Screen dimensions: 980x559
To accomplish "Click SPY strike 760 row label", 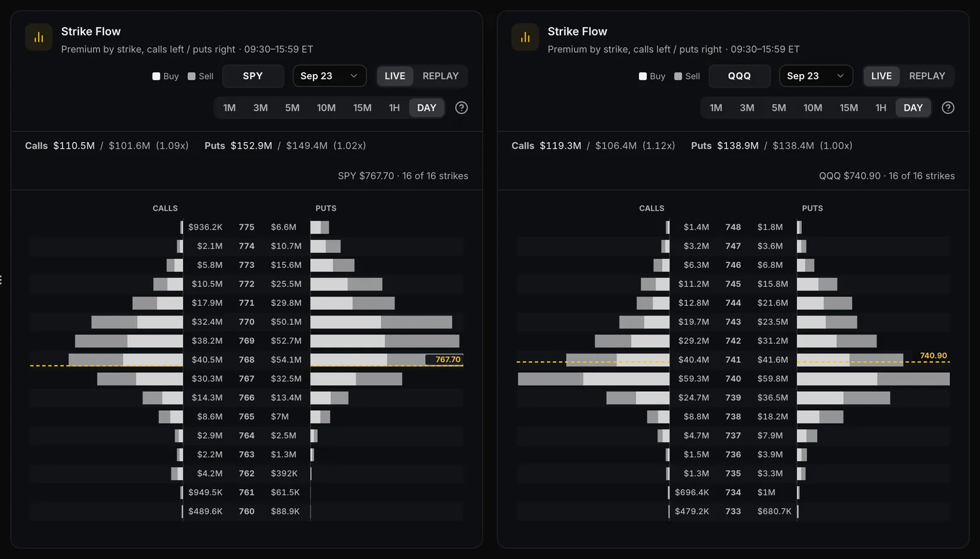I will tap(247, 511).
